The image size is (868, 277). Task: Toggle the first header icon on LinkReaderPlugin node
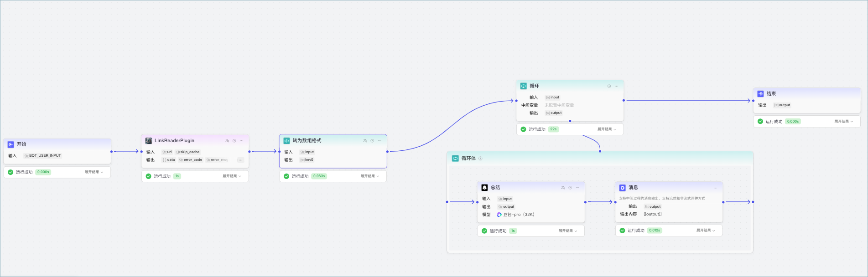pos(227,141)
